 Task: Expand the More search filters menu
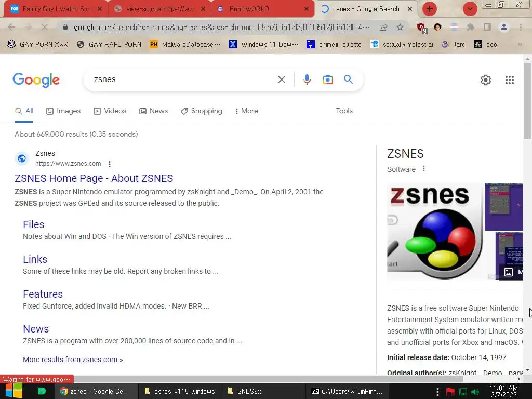(246, 111)
